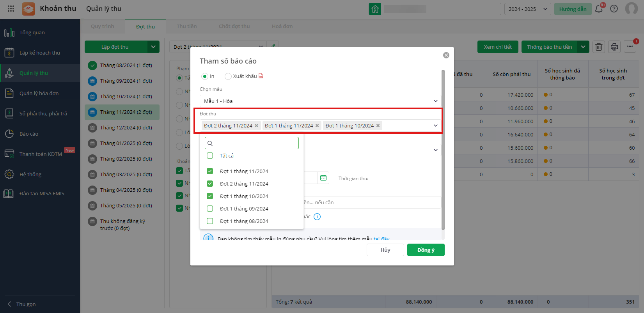Click the trash delete icon

[x=599, y=47]
